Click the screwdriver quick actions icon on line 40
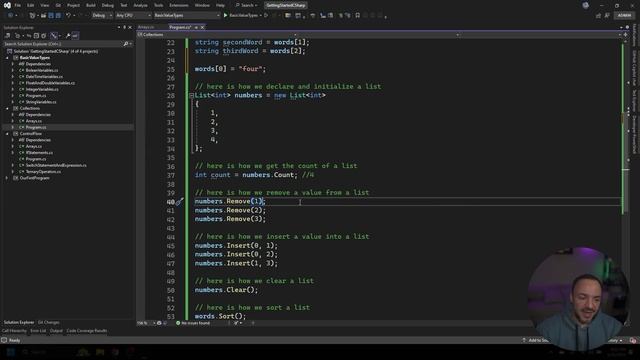The width and height of the screenshot is (640, 360). (180, 201)
